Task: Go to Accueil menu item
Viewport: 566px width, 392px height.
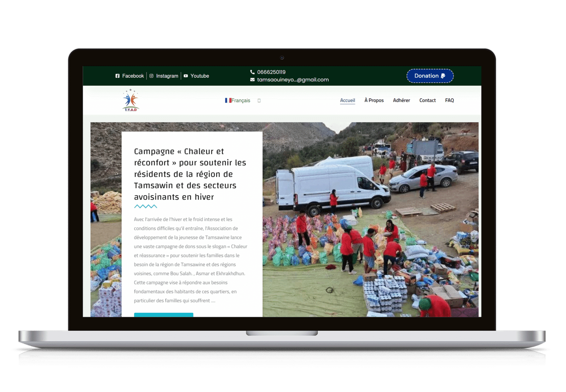Action: point(347,100)
